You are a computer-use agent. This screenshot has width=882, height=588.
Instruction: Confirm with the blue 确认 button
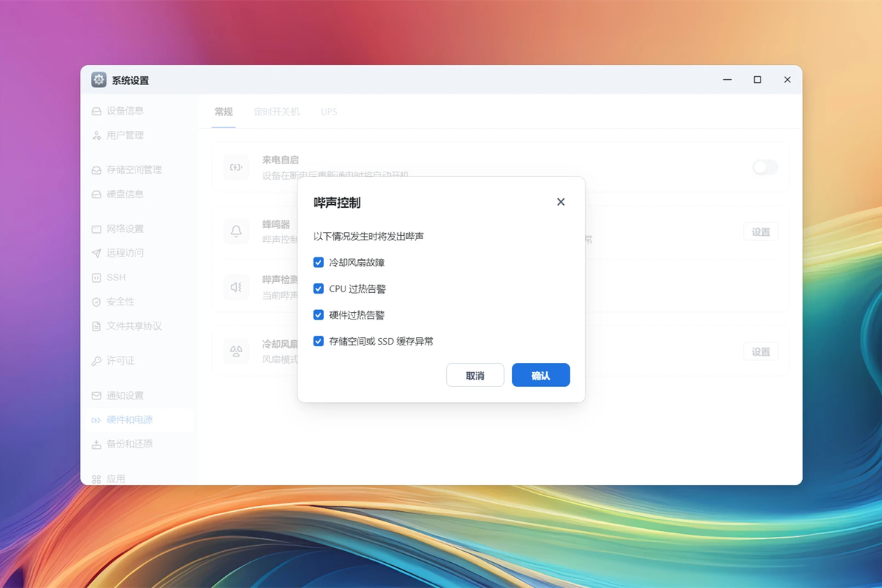pyautogui.click(x=541, y=376)
